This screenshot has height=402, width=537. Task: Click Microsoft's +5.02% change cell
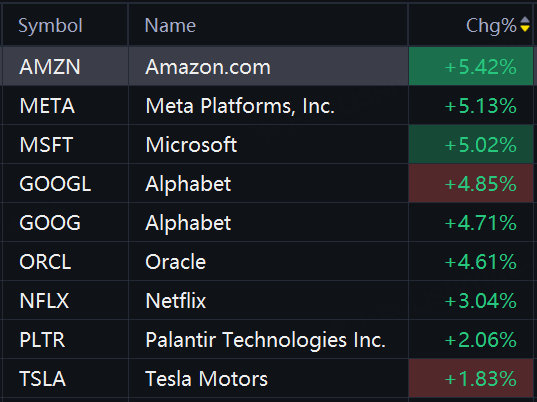(471, 145)
